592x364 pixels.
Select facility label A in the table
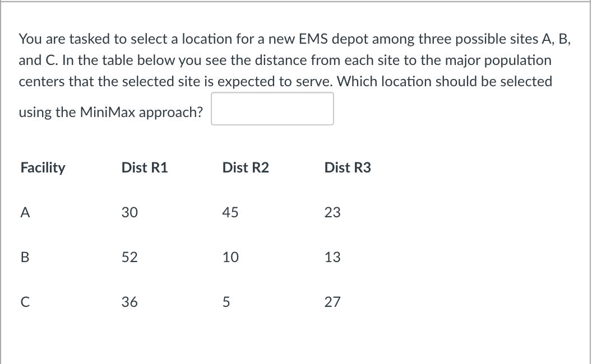(x=25, y=212)
